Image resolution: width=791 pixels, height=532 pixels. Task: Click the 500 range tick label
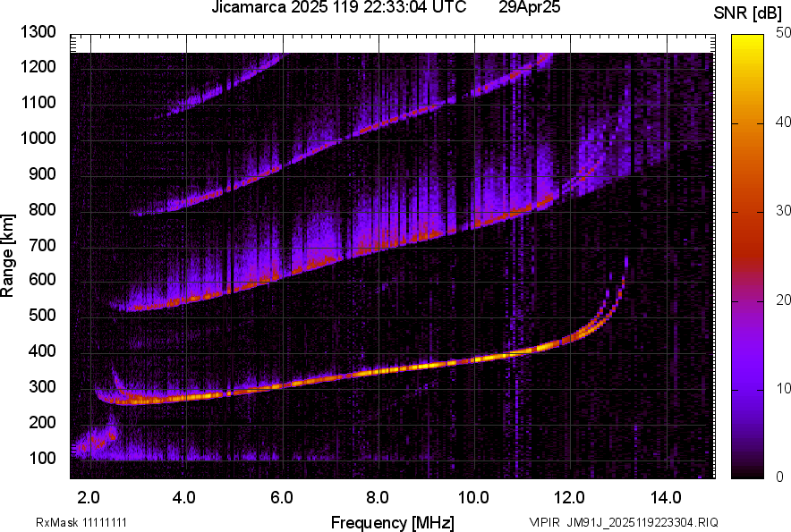(42, 315)
